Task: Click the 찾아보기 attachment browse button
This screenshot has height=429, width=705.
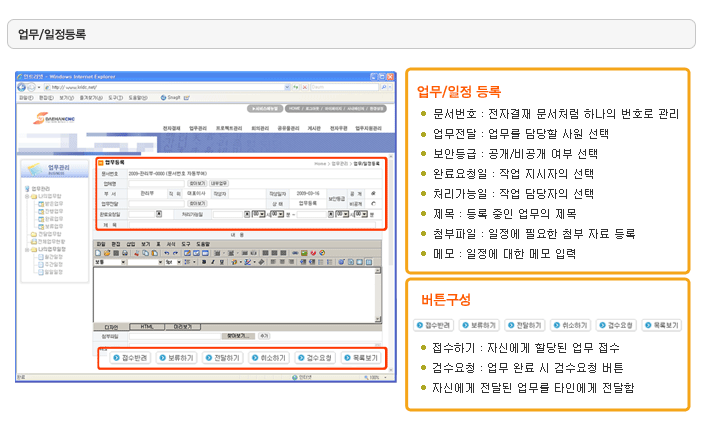Action: [235, 336]
